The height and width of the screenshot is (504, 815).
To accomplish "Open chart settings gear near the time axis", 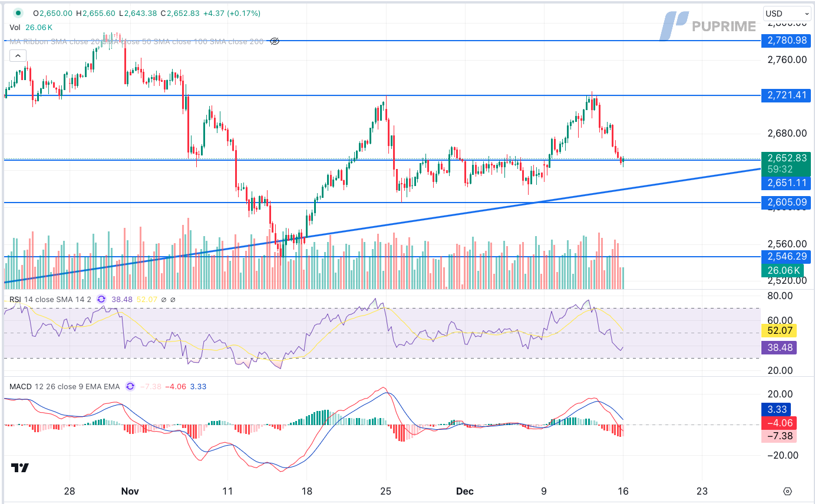I will [787, 491].
